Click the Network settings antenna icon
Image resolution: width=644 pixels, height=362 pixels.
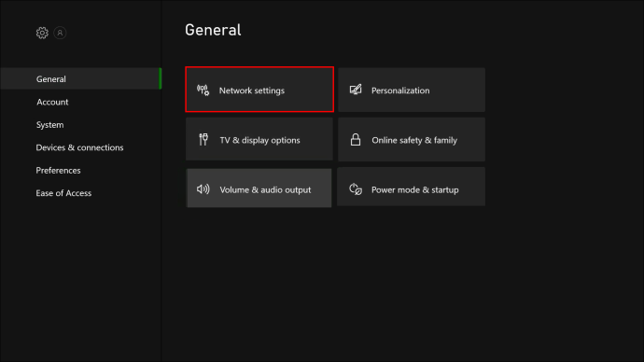tap(203, 90)
